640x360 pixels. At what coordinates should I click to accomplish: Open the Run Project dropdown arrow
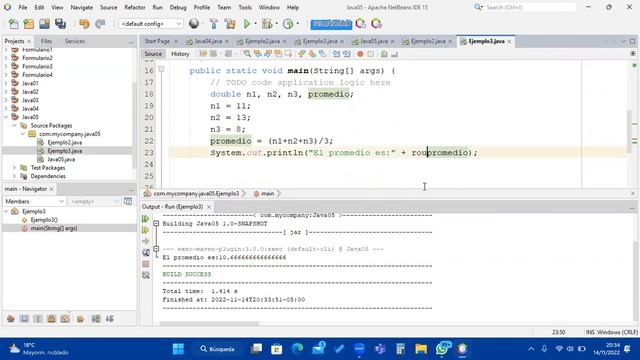[256, 24]
